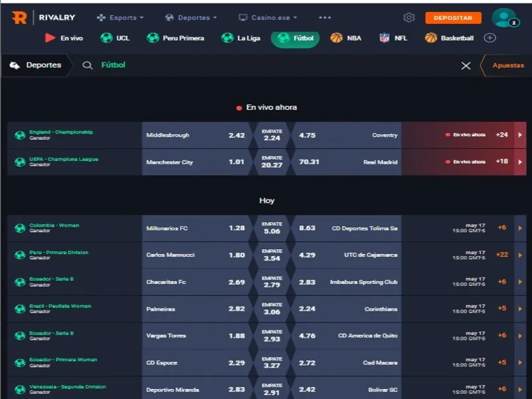This screenshot has height=399, width=532.
Task: Click the Colombia - Women league link
Action: coord(54,225)
